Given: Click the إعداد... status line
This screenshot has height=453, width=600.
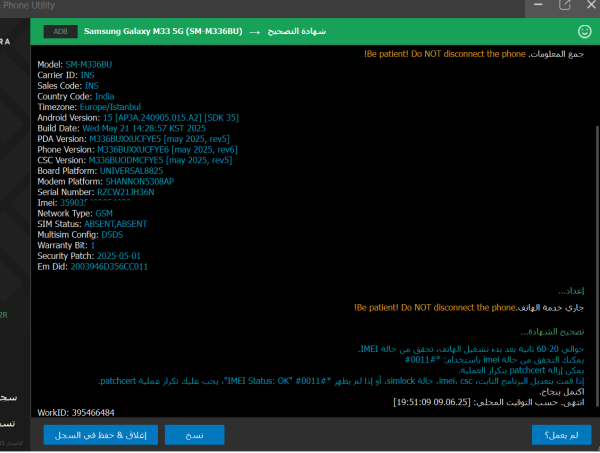Looking at the screenshot, I should pyautogui.click(x=571, y=291).
